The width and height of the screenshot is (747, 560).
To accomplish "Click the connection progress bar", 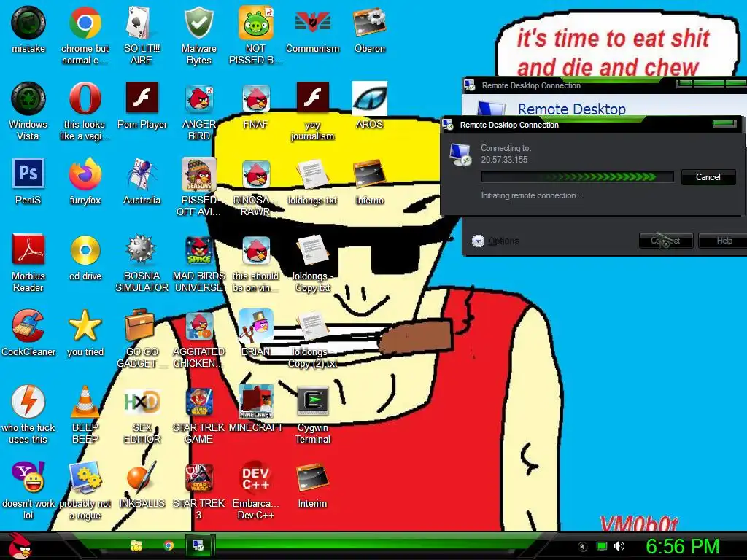I will tap(578, 177).
